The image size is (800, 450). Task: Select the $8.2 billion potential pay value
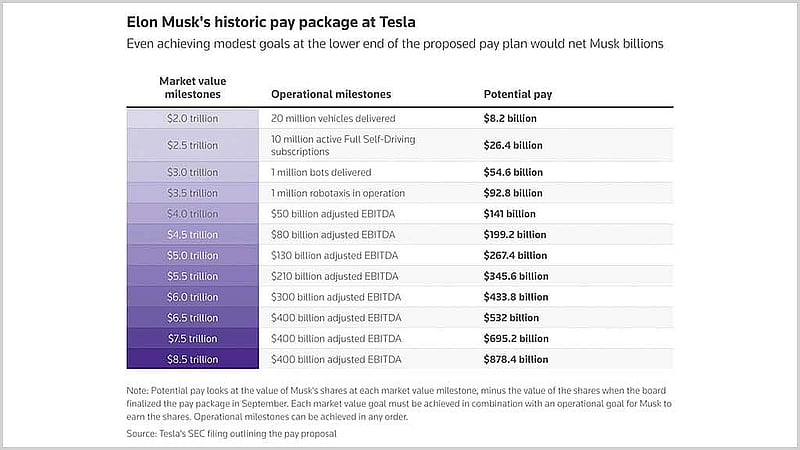tap(510, 118)
